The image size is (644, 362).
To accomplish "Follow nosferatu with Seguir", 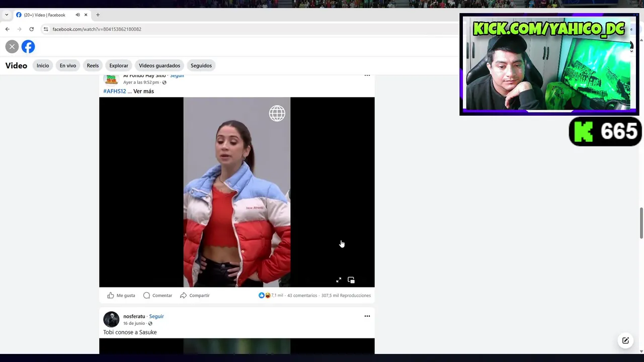I will [156, 316].
